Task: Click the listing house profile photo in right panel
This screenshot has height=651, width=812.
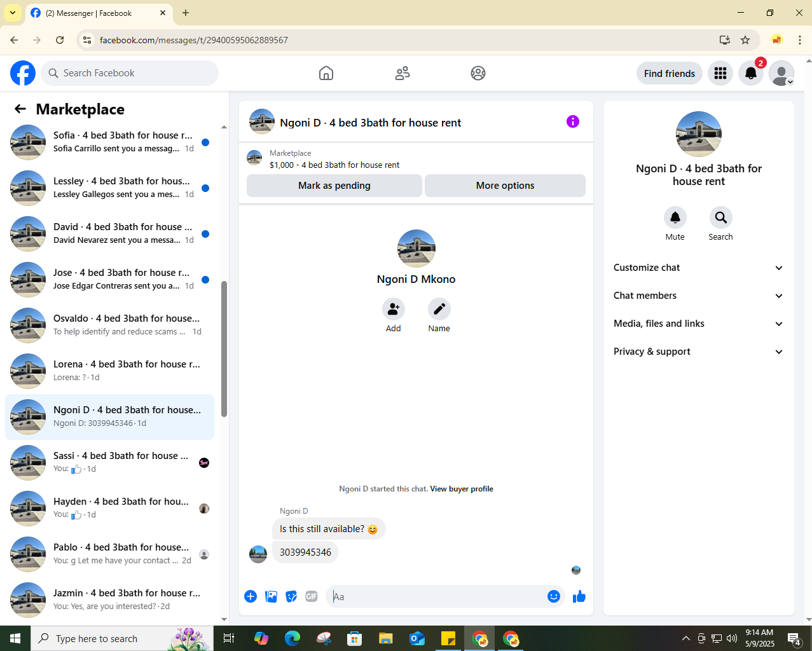Action: (699, 134)
